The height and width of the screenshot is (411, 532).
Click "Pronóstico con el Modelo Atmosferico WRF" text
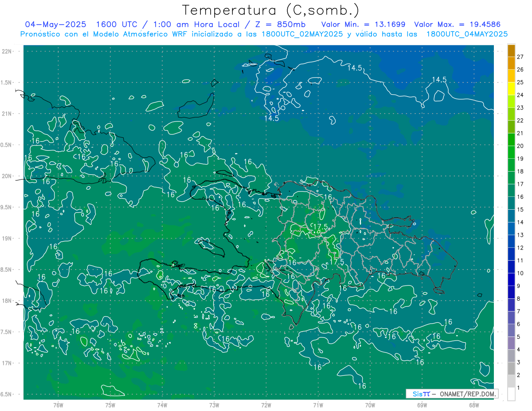click(105, 34)
